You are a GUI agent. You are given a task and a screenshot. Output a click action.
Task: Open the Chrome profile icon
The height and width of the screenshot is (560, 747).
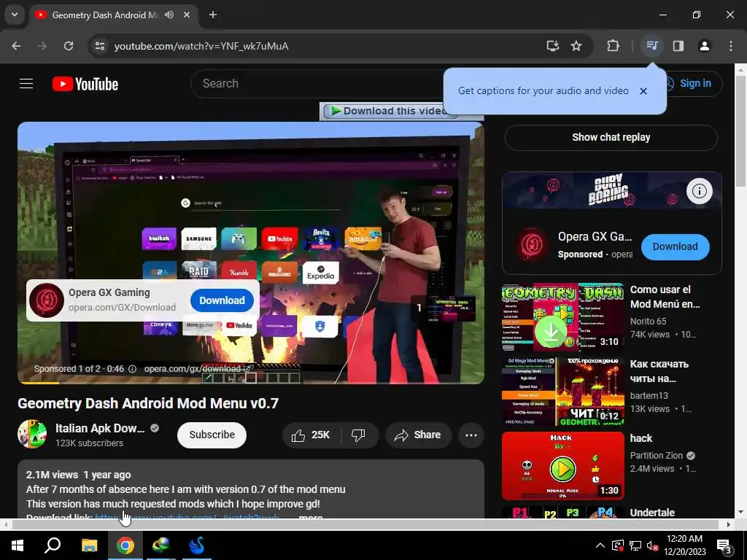pos(704,46)
